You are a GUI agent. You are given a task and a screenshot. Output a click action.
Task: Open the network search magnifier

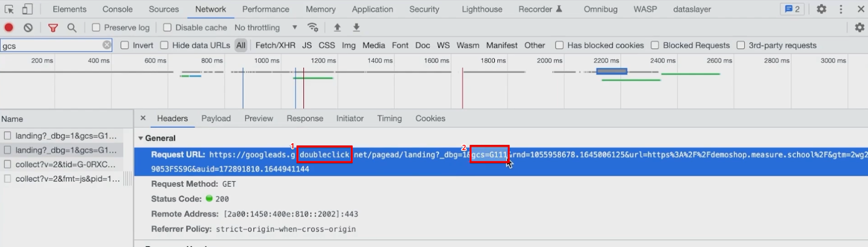point(72,28)
